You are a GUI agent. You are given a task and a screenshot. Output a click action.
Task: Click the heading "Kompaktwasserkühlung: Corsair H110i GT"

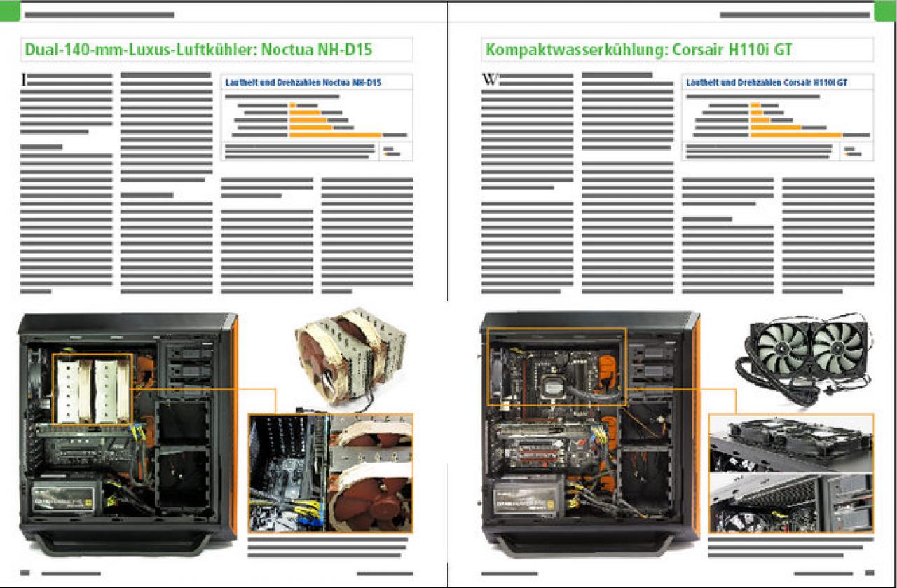(x=639, y=50)
